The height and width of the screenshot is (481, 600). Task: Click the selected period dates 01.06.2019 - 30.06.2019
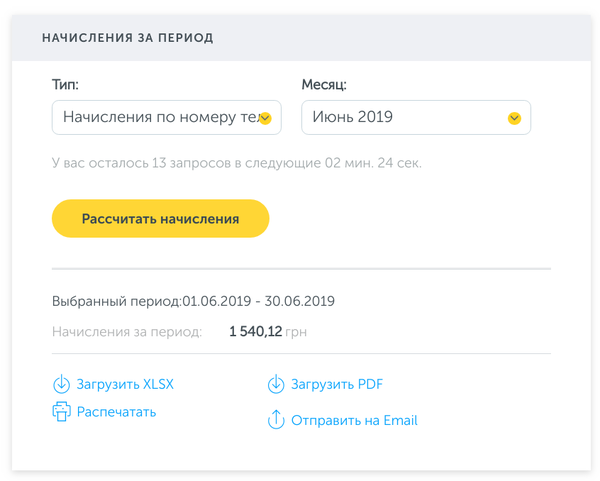pyautogui.click(x=258, y=301)
